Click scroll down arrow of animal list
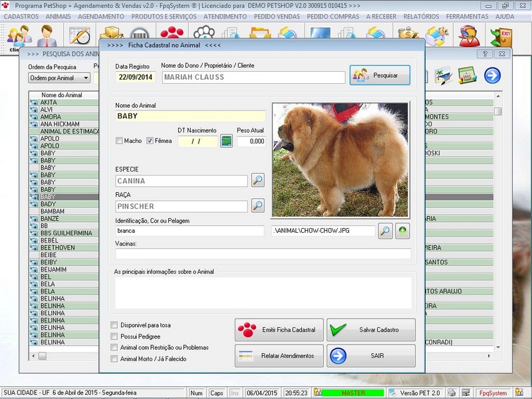 tap(497, 347)
